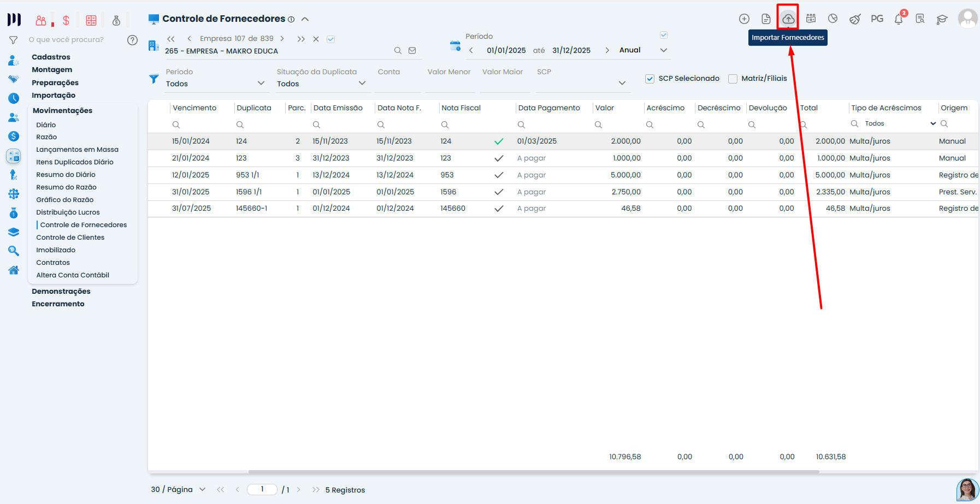Open the notifications bell icon

[x=899, y=19]
